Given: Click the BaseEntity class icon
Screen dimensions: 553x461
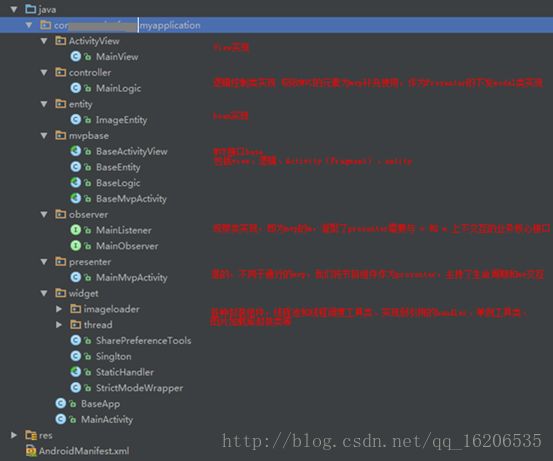Looking at the screenshot, I should (x=75, y=166).
